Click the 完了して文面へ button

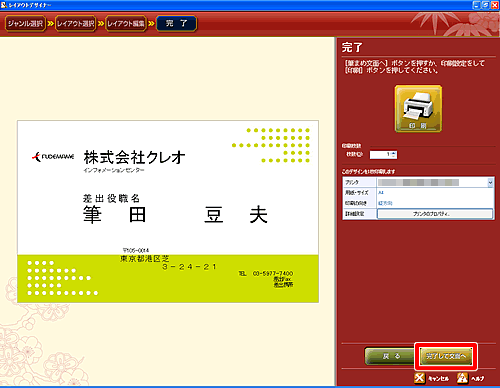[446, 356]
